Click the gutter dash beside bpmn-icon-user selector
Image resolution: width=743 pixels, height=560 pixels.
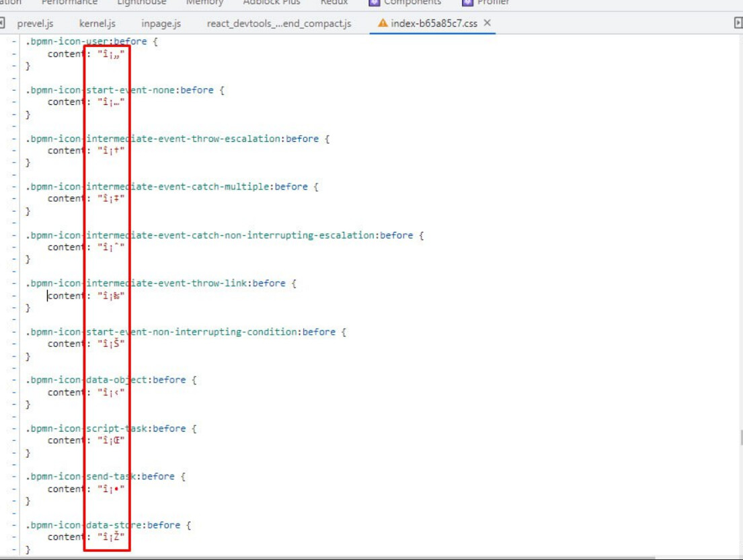[13, 42]
